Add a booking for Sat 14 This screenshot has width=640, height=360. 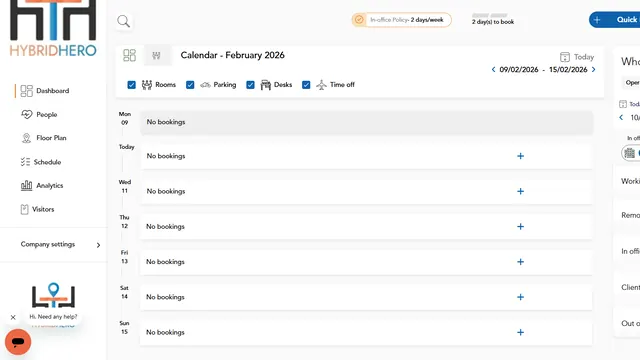click(x=520, y=297)
